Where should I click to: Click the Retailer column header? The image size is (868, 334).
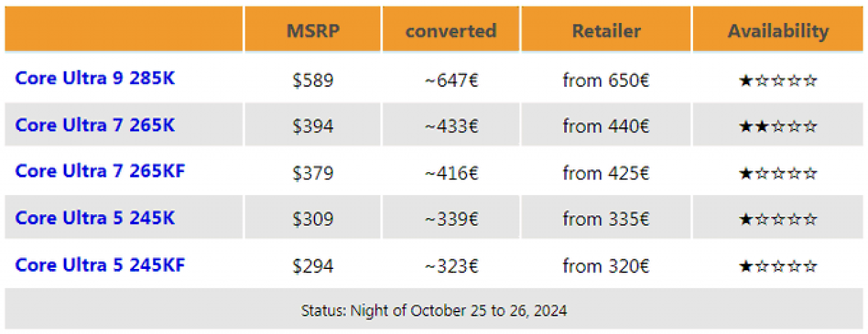point(606,30)
